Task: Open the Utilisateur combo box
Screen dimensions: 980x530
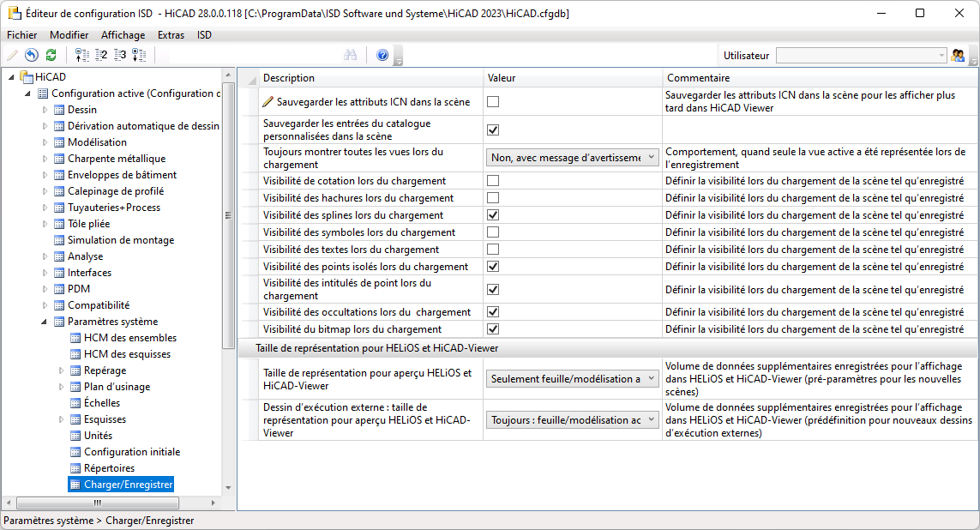Action: tap(862, 56)
